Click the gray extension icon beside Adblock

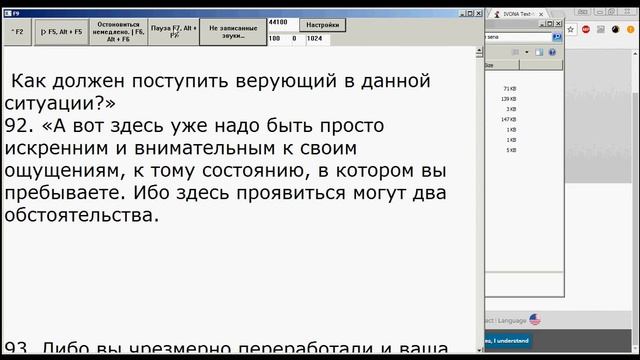[601, 29]
